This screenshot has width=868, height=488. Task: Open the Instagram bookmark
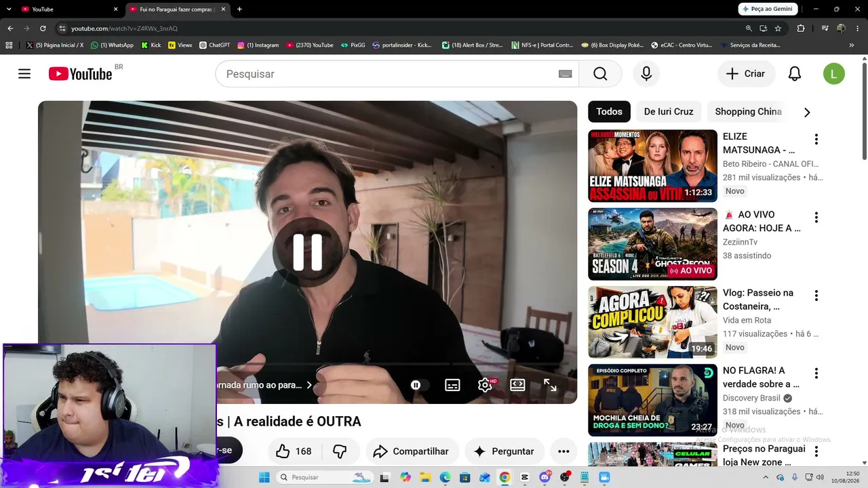(x=258, y=45)
